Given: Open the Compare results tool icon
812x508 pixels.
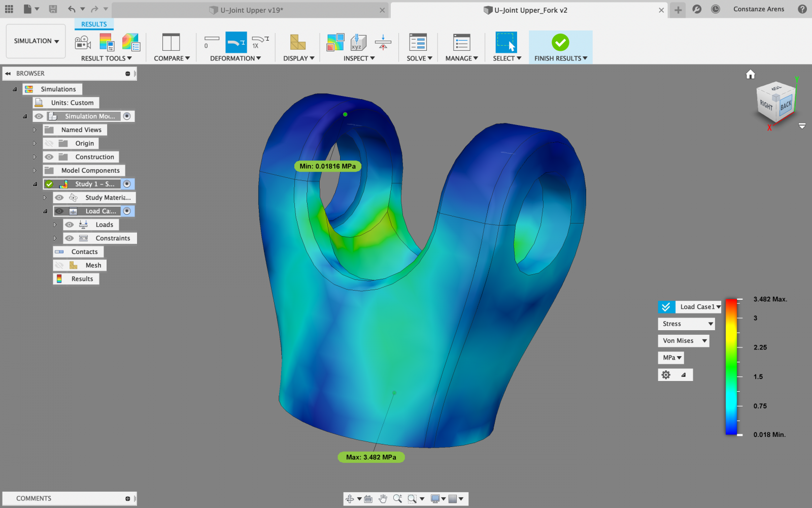Looking at the screenshot, I should click(171, 43).
